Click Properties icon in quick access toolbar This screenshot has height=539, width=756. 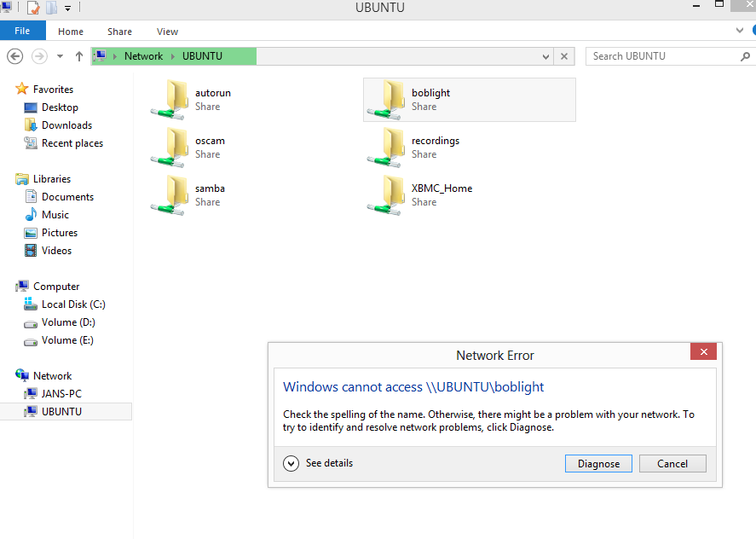point(33,8)
